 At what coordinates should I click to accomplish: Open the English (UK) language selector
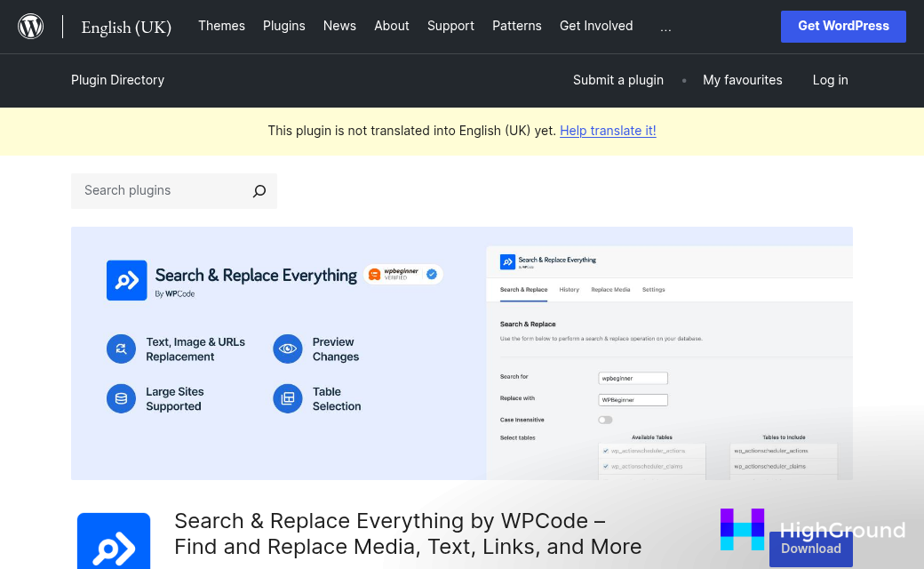click(126, 28)
